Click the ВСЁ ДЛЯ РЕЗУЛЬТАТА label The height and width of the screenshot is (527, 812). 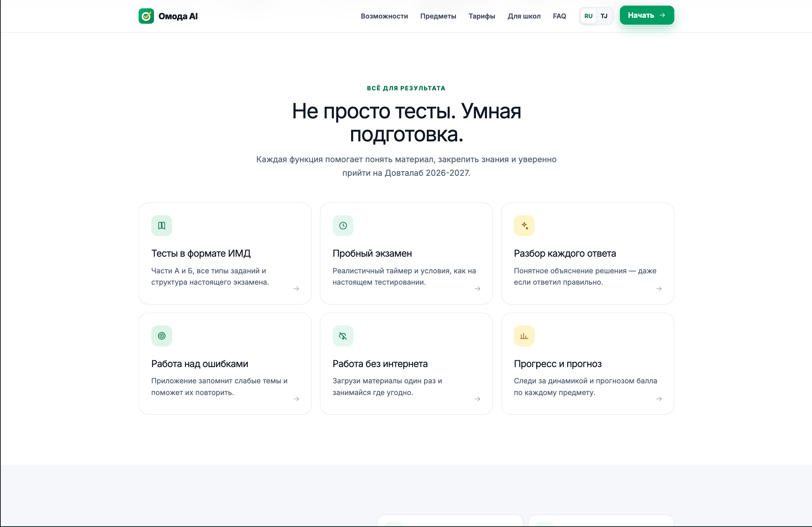coord(406,88)
